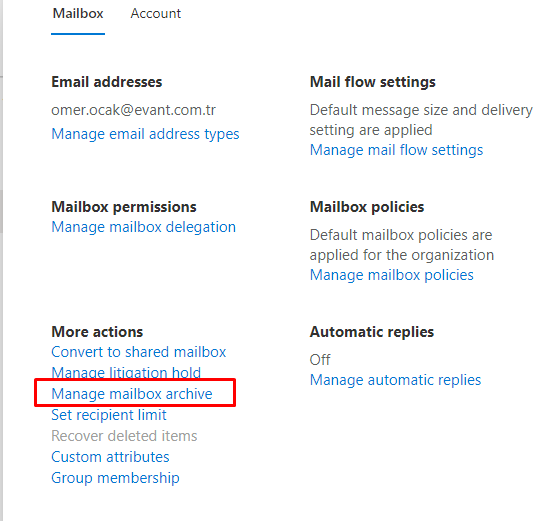
Task: Open Manage email address types link
Action: click(145, 134)
